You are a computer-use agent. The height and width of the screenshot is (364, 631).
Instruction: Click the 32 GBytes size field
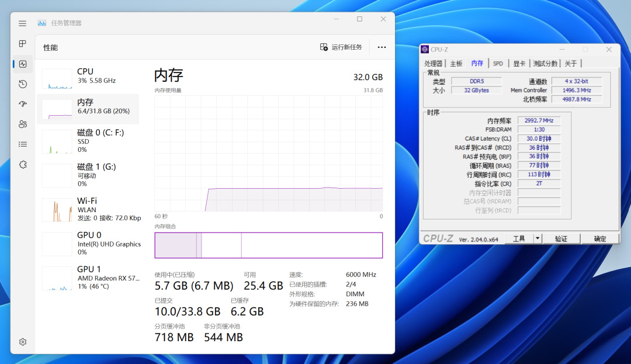click(477, 91)
